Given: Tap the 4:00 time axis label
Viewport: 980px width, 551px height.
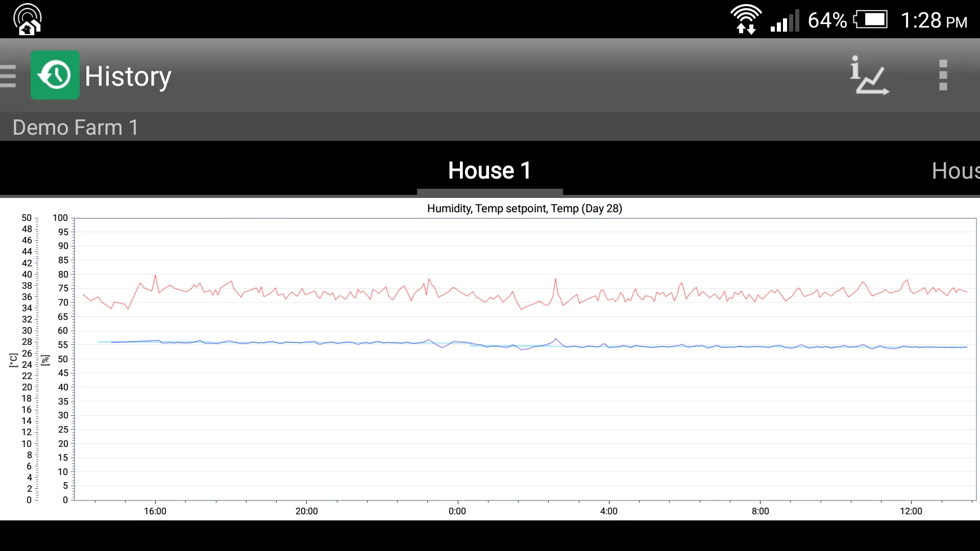Looking at the screenshot, I should 609,511.
